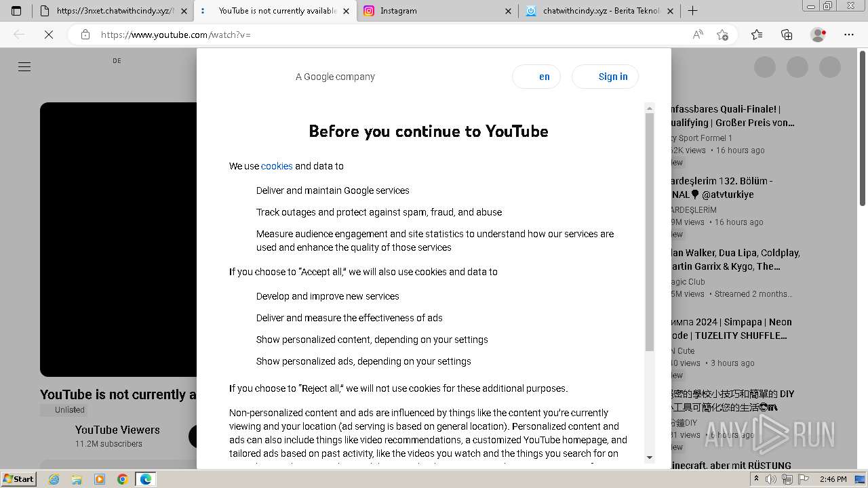Open the YouTube Viewers channel name

tap(117, 430)
